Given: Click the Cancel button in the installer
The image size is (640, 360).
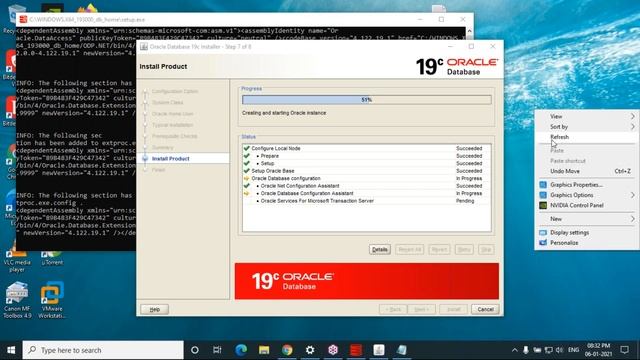Looking at the screenshot, I should (x=485, y=309).
